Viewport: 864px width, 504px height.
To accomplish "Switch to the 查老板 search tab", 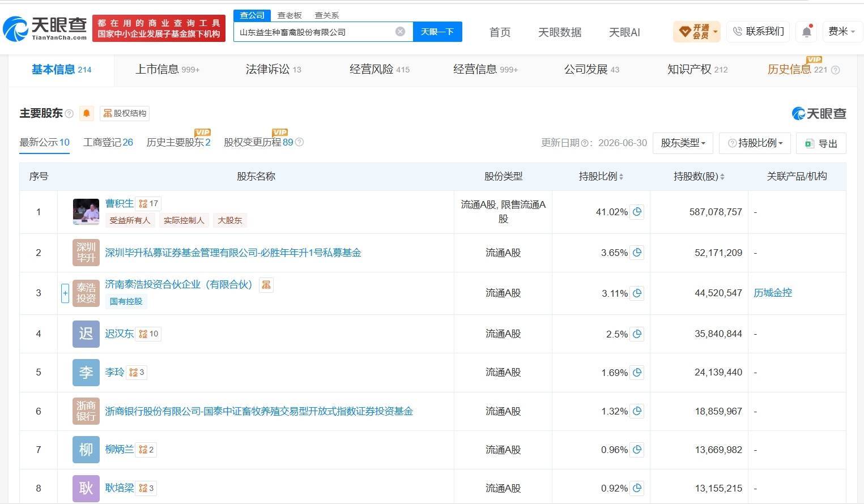I will (x=290, y=15).
